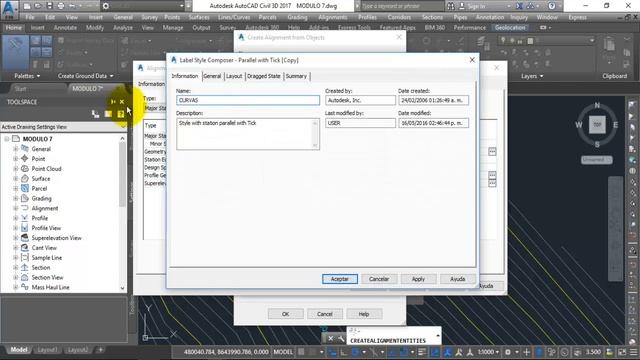Select the Information tab in Label Style Composer
Viewport: 640px width, 360px height.
pos(184,76)
